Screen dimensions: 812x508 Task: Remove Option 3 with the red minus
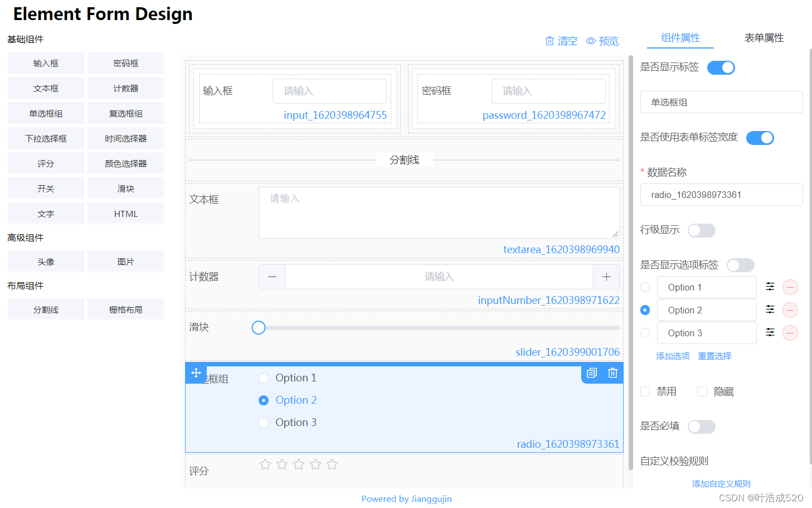click(790, 333)
